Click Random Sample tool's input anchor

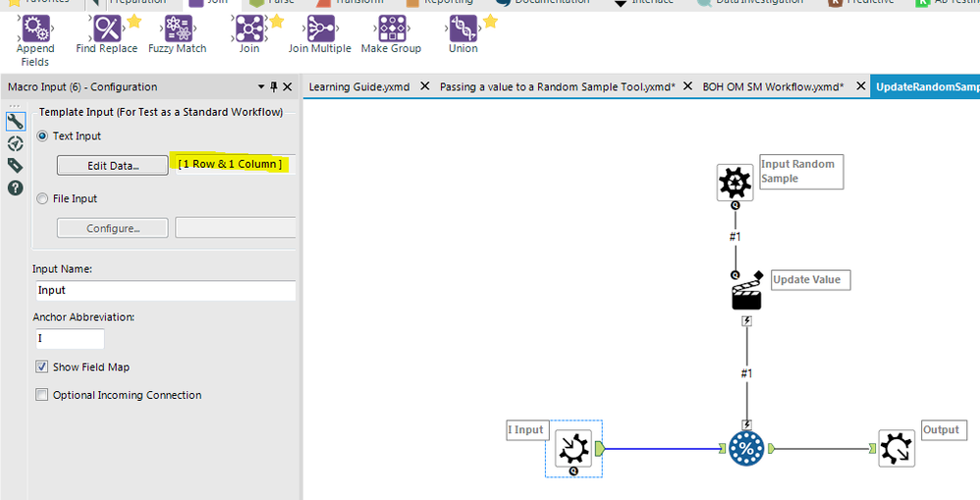tap(722, 448)
